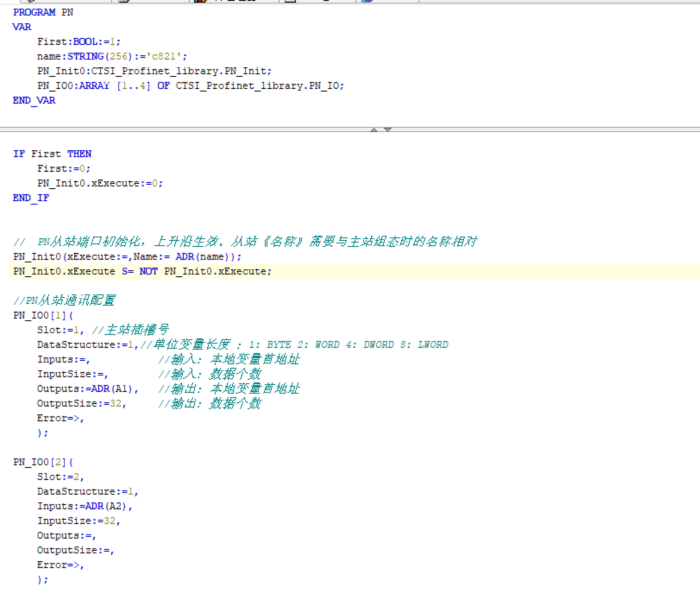Click the closing ');' of PN_IO0[1]
Screen dimensions: 700x603
click(43, 433)
